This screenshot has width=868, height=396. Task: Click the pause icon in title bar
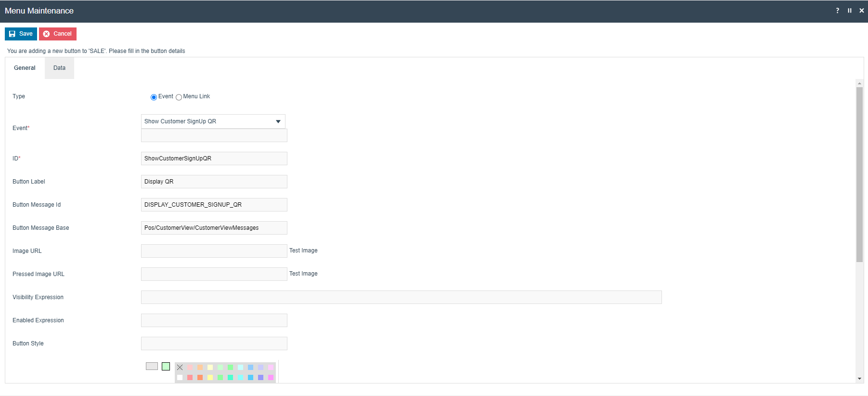coord(850,11)
